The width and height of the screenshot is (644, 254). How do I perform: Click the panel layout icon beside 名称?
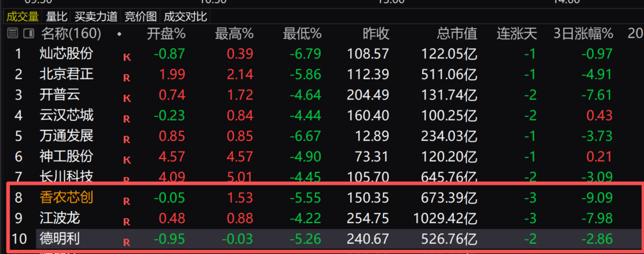click(29, 34)
